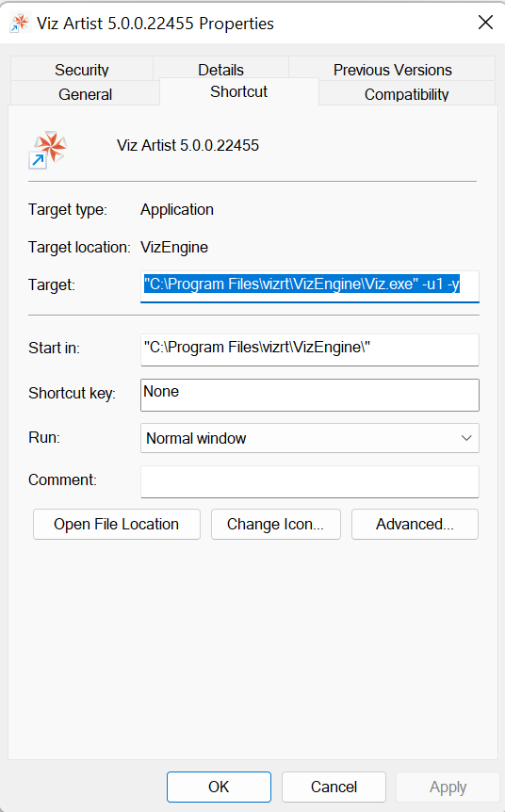505x812 pixels.
Task: Select the Normal window combo box
Action: click(310, 438)
